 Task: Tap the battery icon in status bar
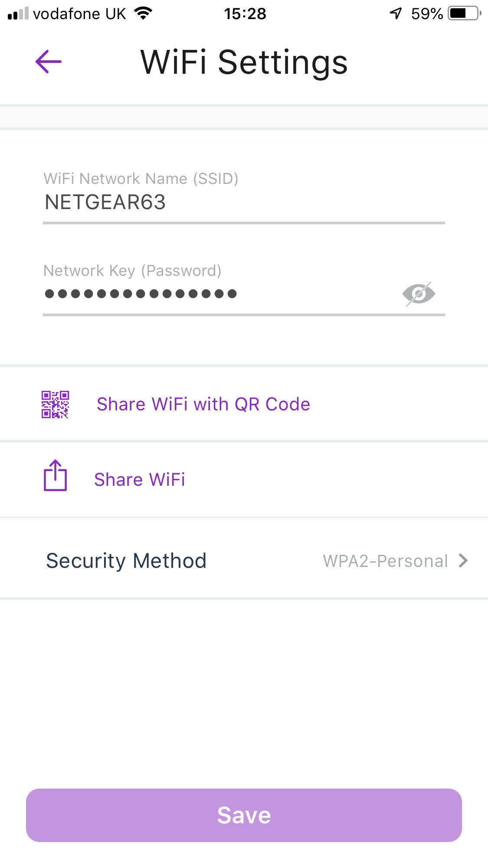click(x=464, y=13)
